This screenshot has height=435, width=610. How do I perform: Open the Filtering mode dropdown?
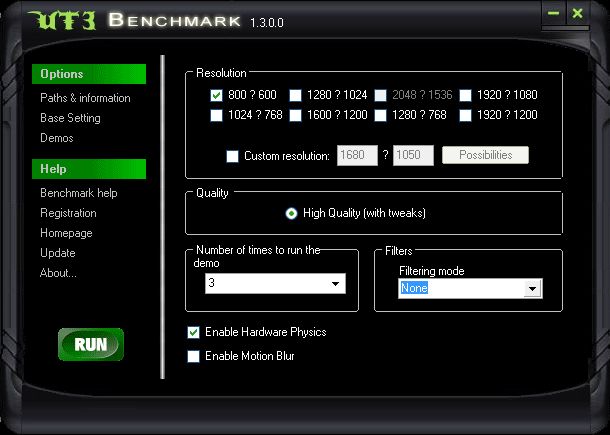pyautogui.click(x=533, y=289)
